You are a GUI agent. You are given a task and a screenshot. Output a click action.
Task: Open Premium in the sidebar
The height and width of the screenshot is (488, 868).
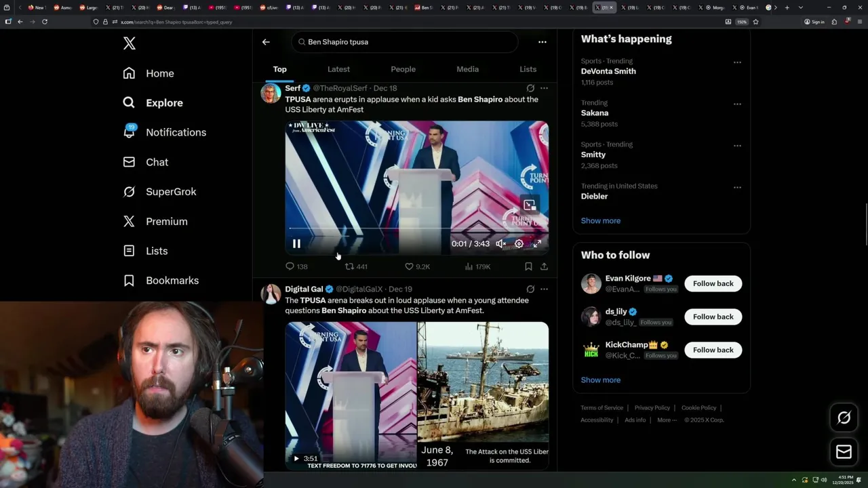tap(155, 222)
